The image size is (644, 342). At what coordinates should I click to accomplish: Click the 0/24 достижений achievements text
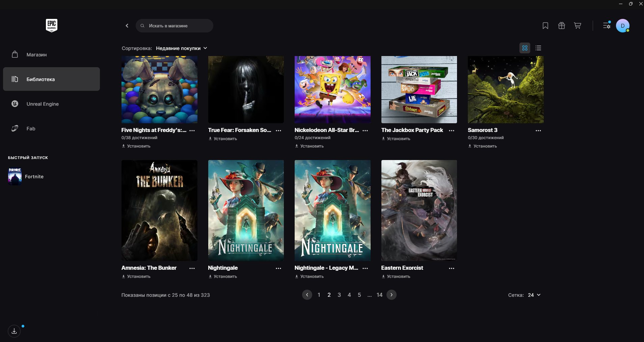[x=313, y=138]
